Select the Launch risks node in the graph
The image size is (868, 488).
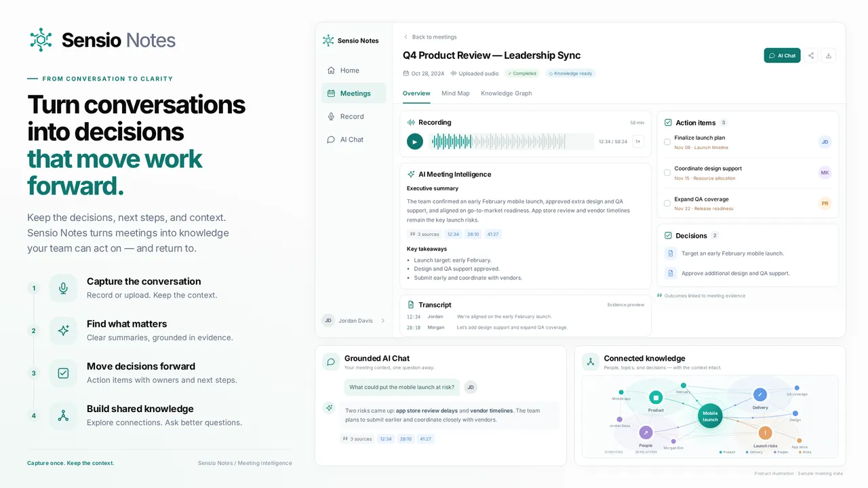coord(766,433)
